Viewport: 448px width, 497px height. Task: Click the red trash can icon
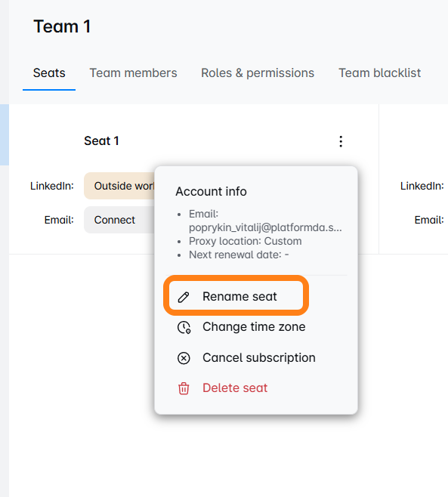184,388
